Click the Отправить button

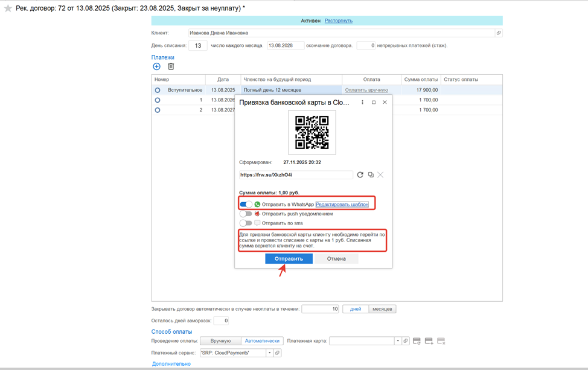click(x=289, y=259)
